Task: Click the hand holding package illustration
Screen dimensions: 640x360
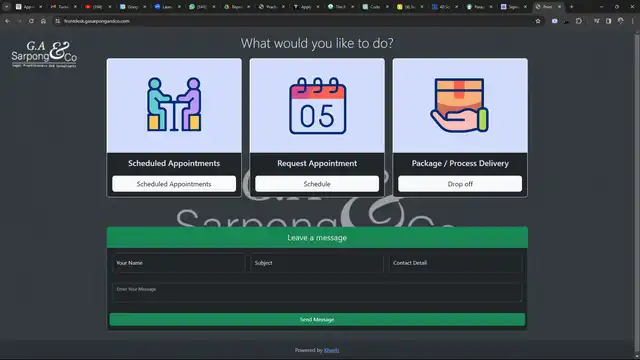Action: click(x=460, y=105)
